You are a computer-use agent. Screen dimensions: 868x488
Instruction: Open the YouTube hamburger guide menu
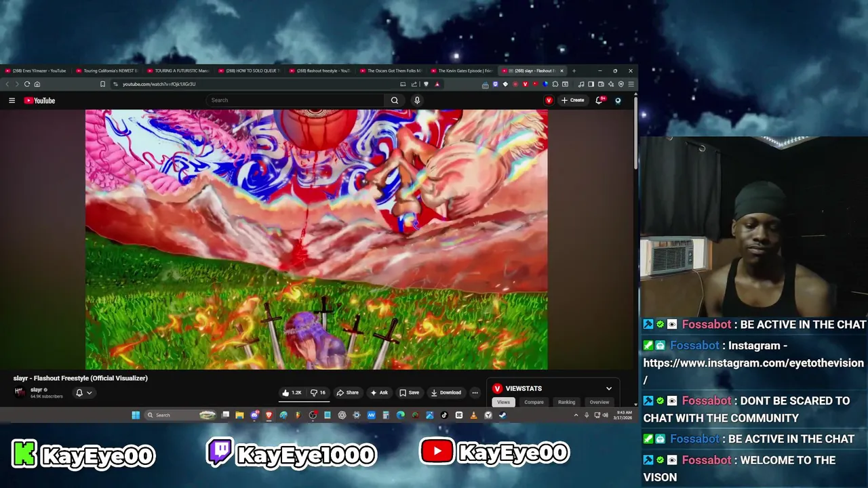[12, 100]
